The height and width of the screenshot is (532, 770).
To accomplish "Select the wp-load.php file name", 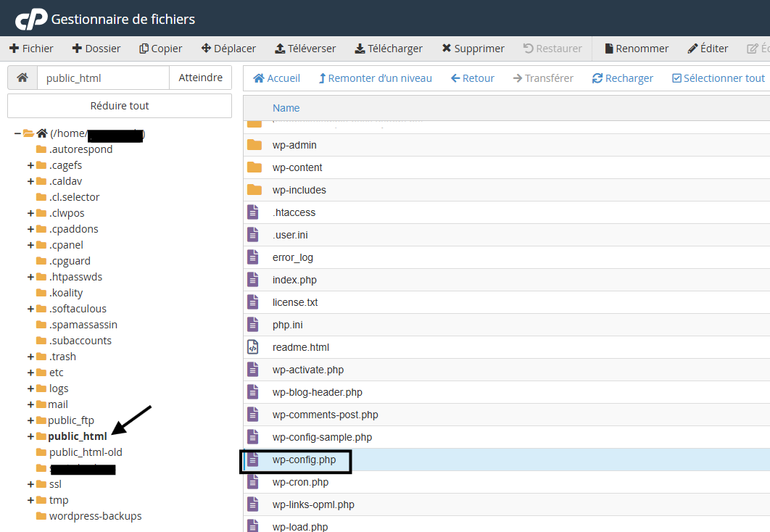I will 300,527.
